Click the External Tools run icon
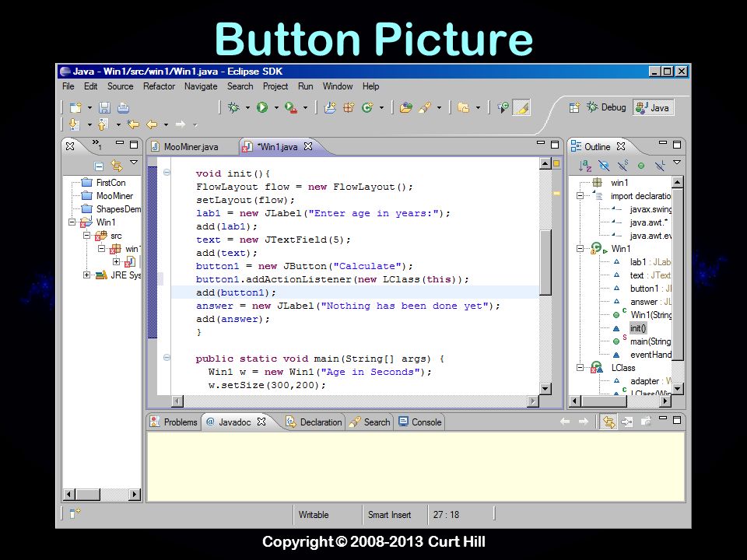The height and width of the screenshot is (560, 747). coord(290,107)
